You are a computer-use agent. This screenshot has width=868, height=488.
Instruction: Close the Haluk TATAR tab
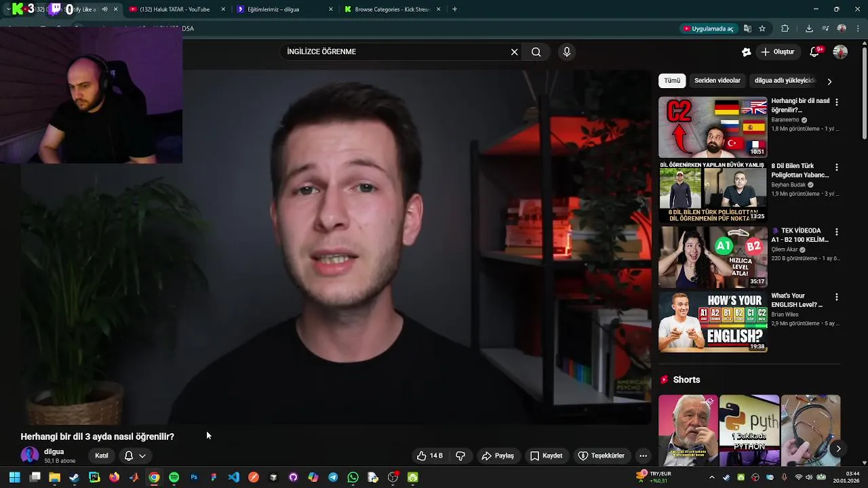pyautogui.click(x=223, y=9)
